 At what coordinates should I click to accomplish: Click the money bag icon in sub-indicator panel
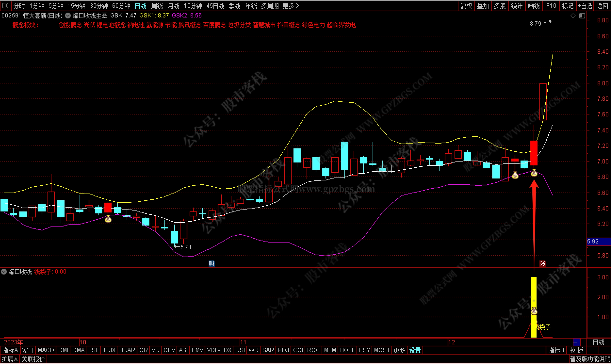click(x=534, y=311)
